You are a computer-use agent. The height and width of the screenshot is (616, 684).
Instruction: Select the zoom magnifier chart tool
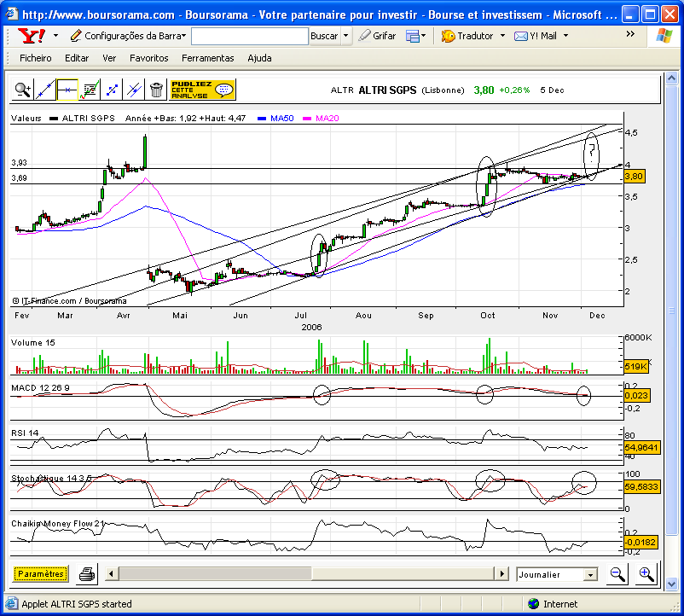click(x=22, y=90)
